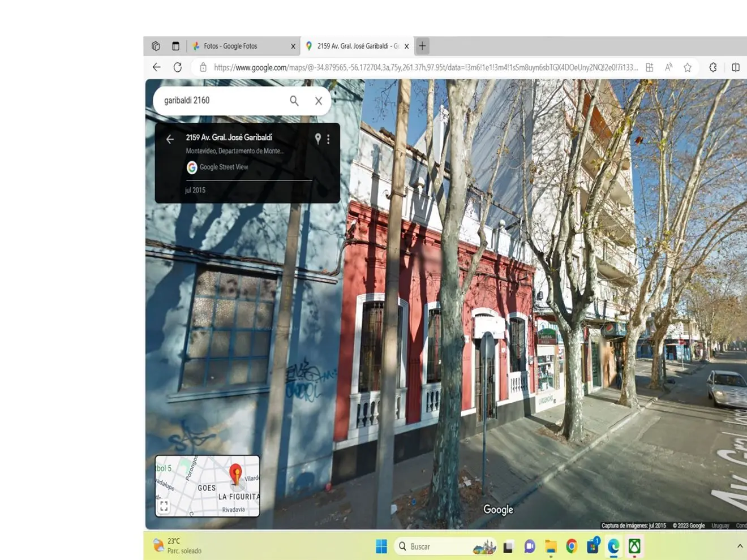Click the taskbar Buscar search box

445,546
